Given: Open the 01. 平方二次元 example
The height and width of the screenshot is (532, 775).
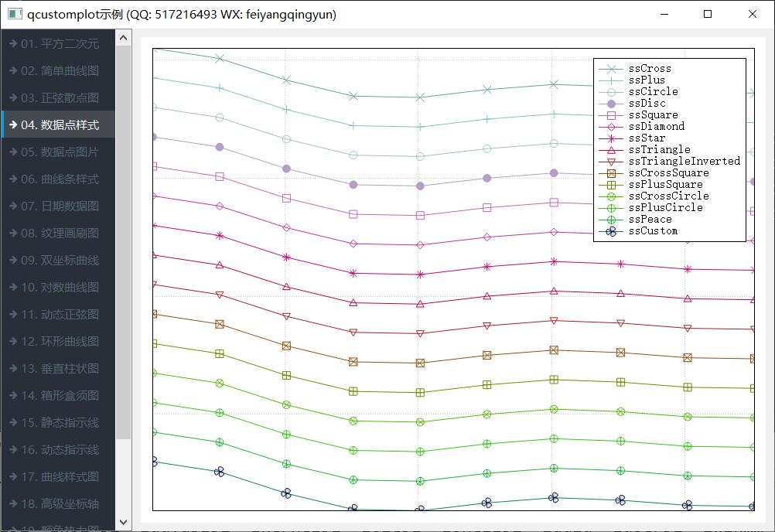Looking at the screenshot, I should point(58,43).
